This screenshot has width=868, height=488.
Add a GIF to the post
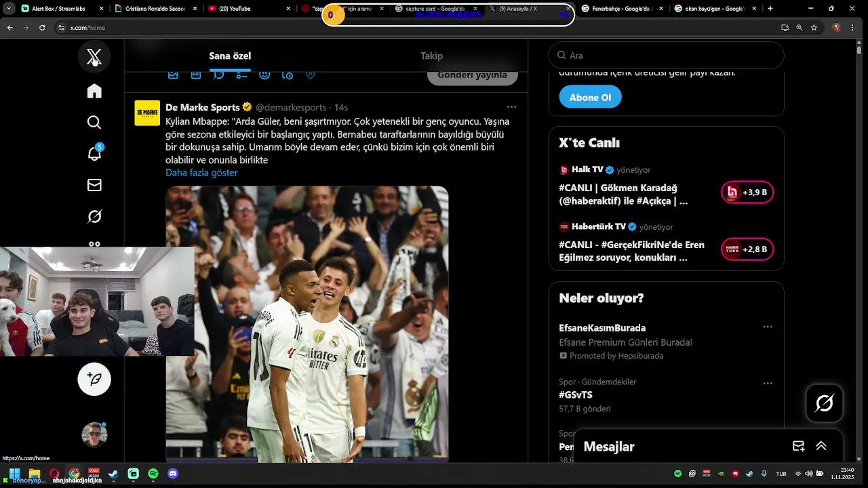[x=196, y=75]
